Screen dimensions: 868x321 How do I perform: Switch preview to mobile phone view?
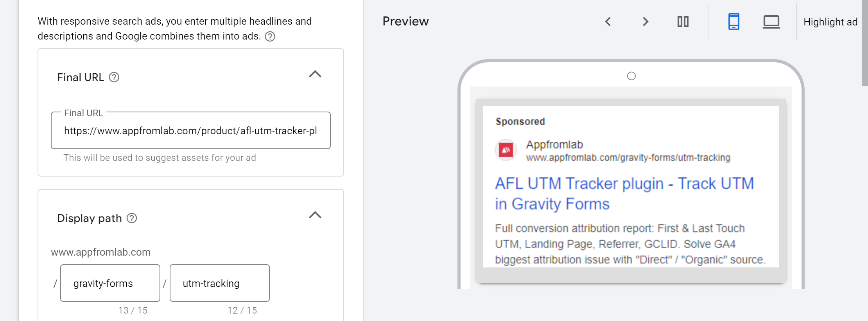coord(734,22)
